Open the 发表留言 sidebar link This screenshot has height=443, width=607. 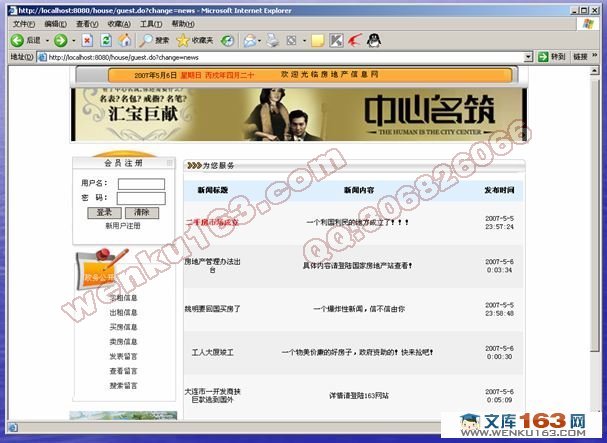(x=123, y=356)
